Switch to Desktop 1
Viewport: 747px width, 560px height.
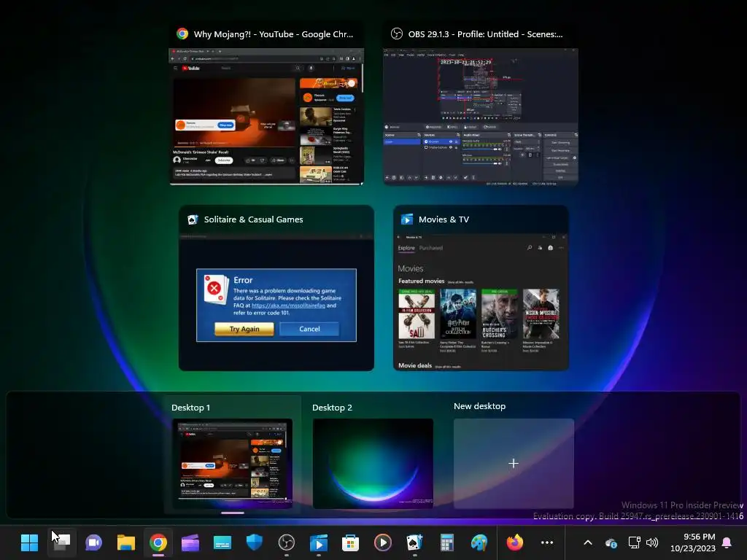[232, 463]
